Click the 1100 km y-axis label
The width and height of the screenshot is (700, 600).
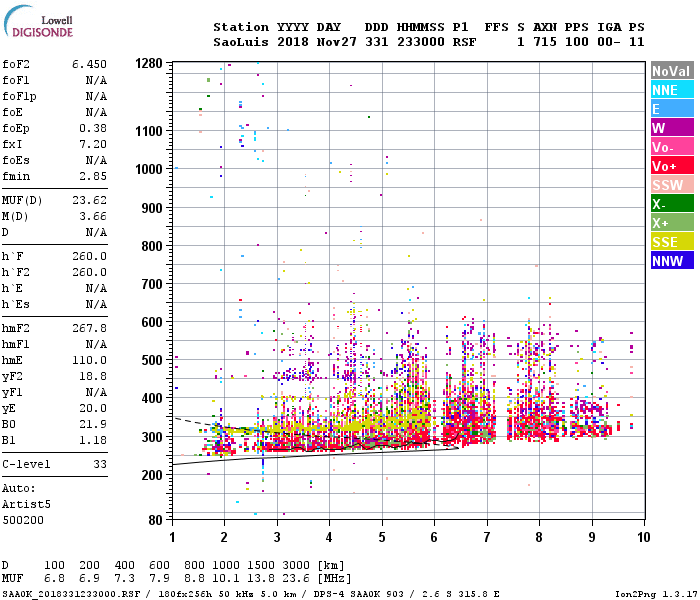tap(149, 131)
